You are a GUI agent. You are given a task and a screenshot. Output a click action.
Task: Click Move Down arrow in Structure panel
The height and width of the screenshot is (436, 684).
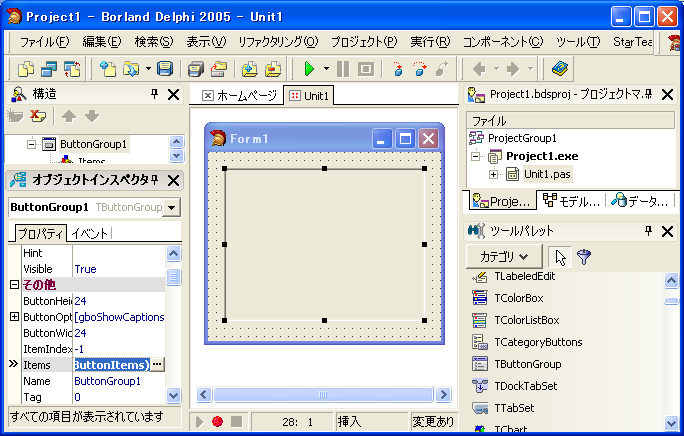pos(92,116)
